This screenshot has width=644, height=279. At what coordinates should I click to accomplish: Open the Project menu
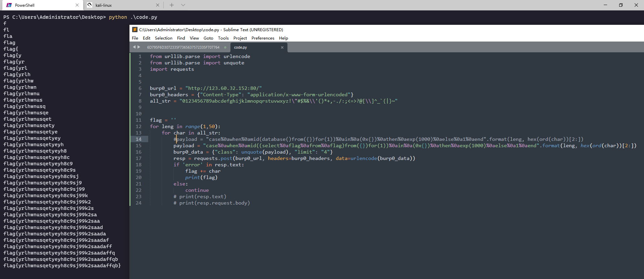pos(240,38)
